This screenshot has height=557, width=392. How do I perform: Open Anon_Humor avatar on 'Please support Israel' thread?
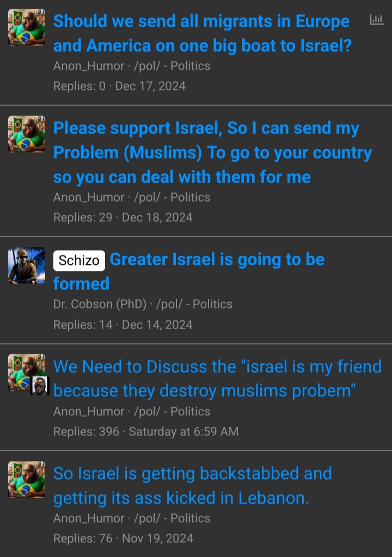coord(27,134)
